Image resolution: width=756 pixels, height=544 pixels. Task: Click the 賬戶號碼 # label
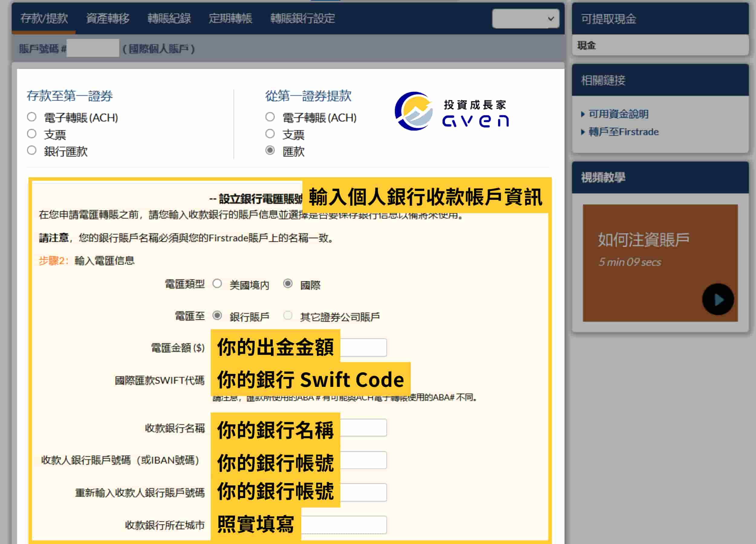[x=43, y=49]
